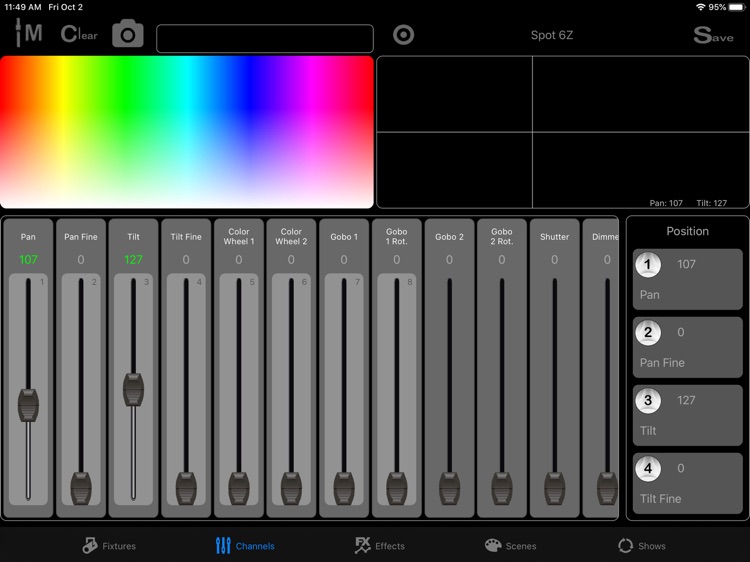The image size is (750, 562).
Task: Click inside the pan/tilt XY position pad
Action: tap(562, 132)
